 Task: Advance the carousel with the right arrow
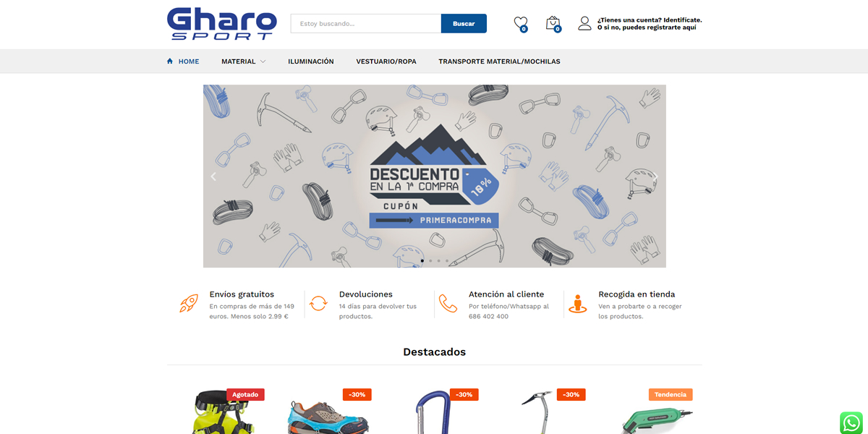point(655,176)
